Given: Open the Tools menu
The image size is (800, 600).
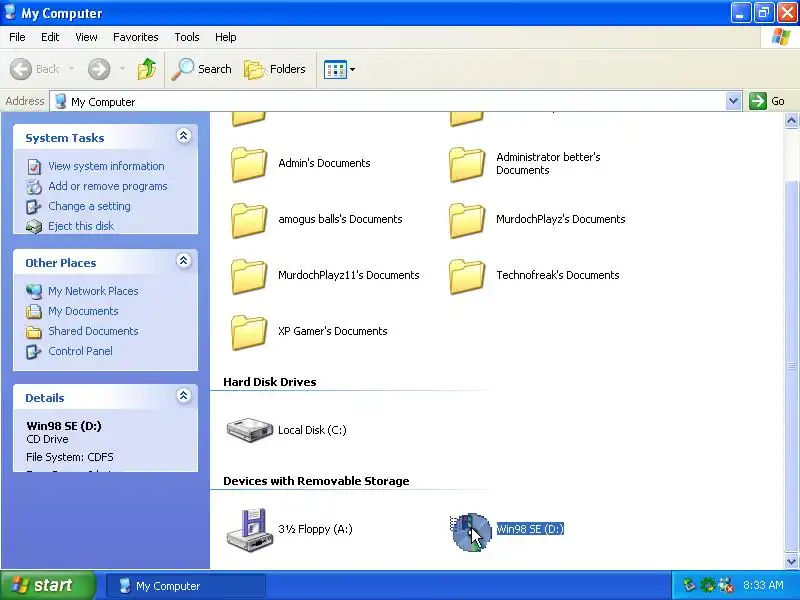Looking at the screenshot, I should tap(187, 37).
